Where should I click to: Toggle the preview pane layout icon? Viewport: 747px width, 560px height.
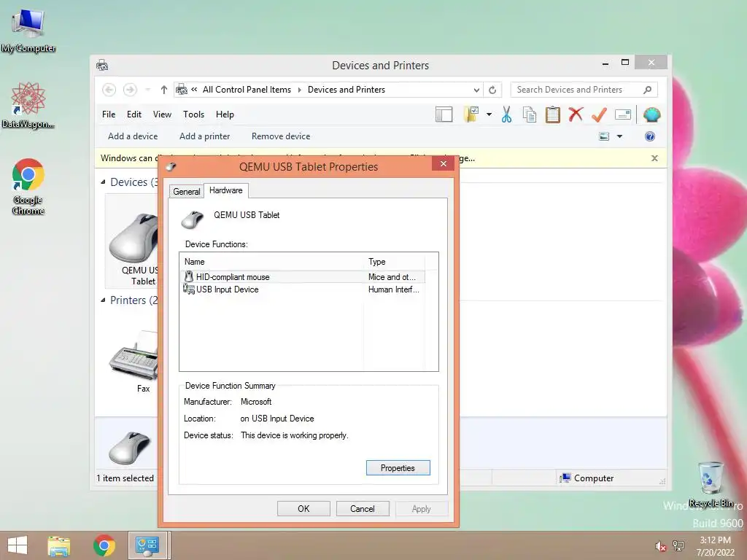point(444,114)
